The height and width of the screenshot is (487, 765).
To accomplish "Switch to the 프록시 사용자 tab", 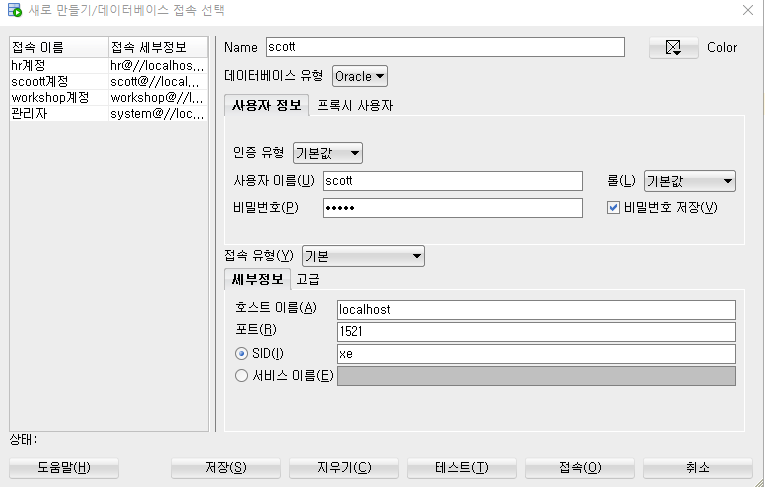I will (355, 105).
